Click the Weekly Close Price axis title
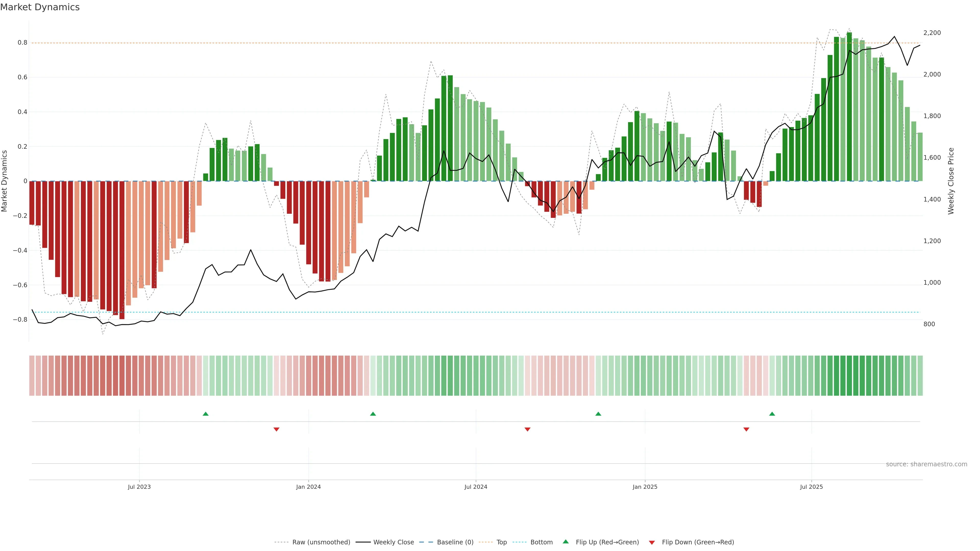The image size is (980, 551). (951, 181)
